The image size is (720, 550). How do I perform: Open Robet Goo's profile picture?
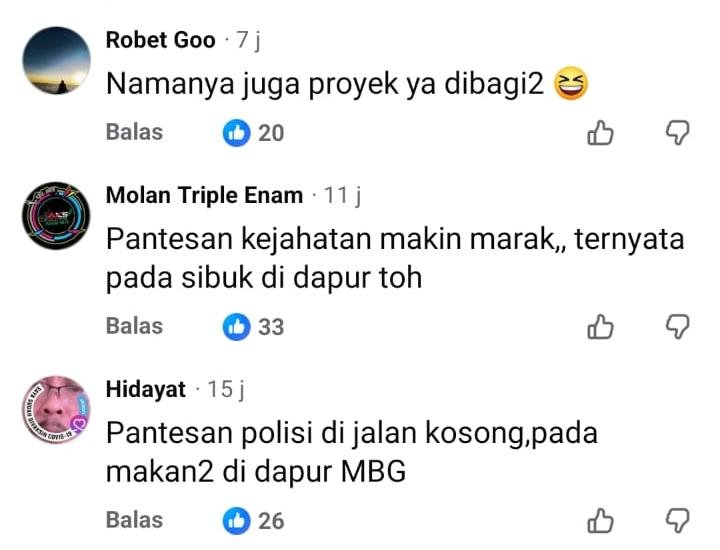[56, 60]
